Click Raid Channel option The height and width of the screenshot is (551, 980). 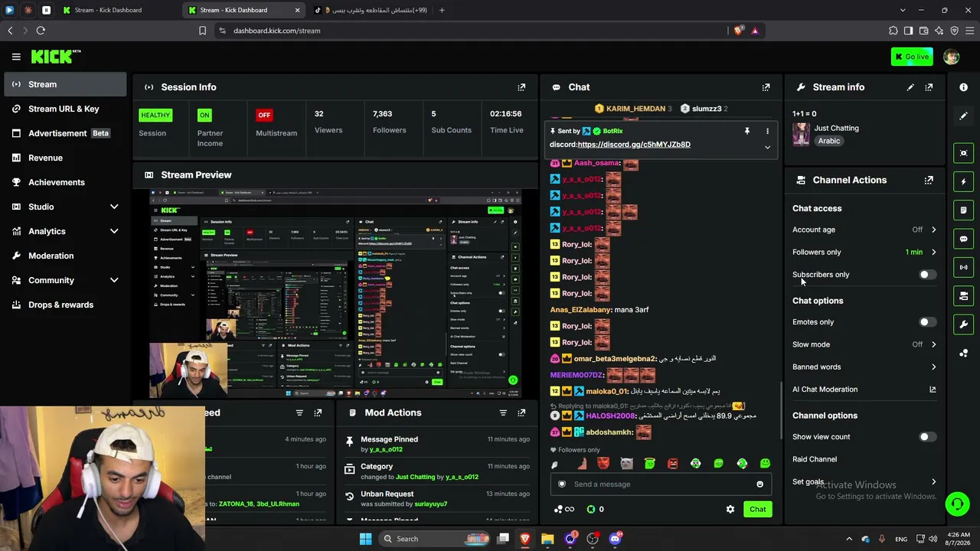click(815, 459)
